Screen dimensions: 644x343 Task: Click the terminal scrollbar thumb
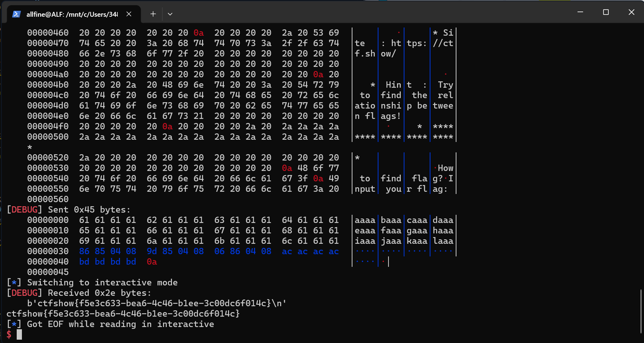[x=641, y=311]
